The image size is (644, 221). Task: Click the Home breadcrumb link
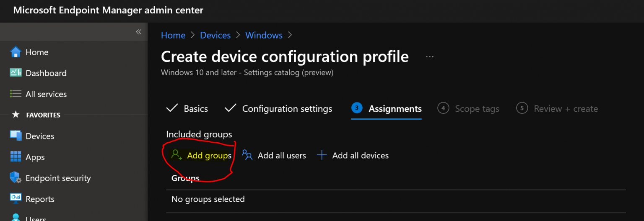pyautogui.click(x=173, y=35)
